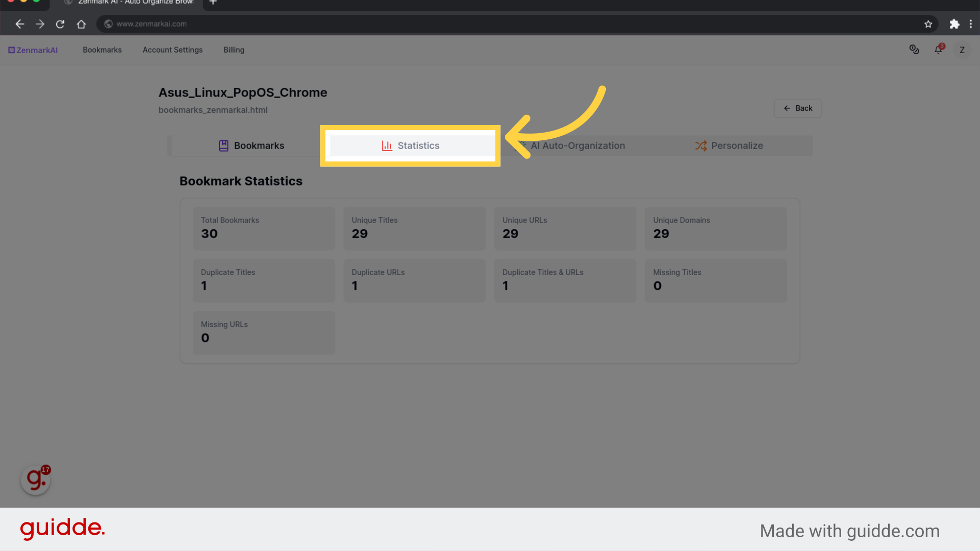980x551 pixels.
Task: Click the Duplicate URLs card
Action: (x=414, y=281)
